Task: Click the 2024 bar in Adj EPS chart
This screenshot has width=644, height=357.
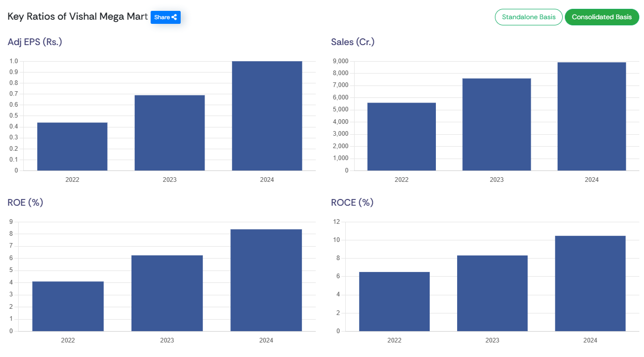Action: coord(267,116)
